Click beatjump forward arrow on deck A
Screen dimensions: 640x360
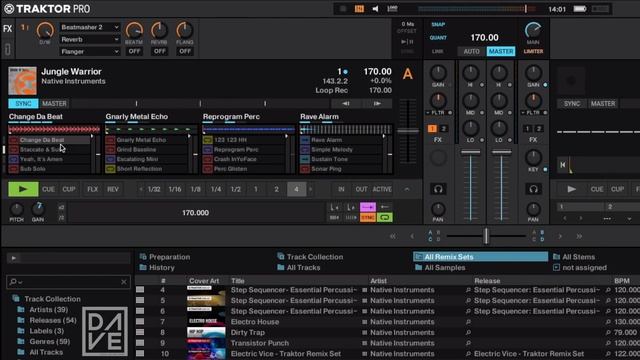[x=377, y=104]
